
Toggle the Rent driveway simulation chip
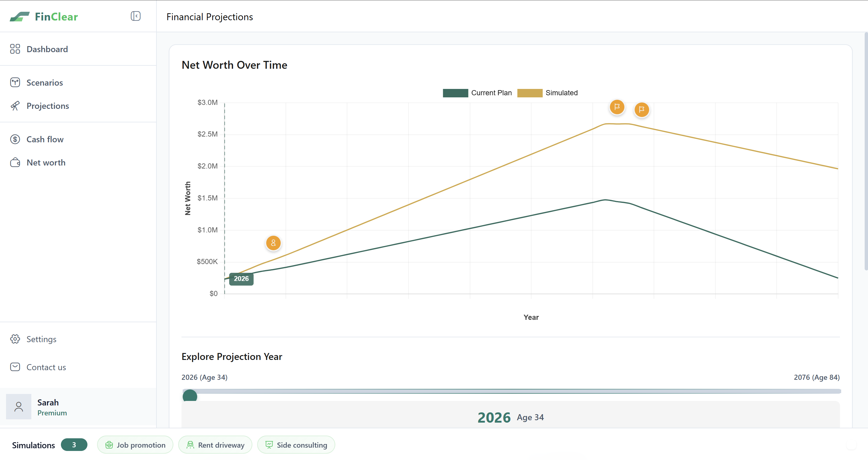click(x=215, y=445)
